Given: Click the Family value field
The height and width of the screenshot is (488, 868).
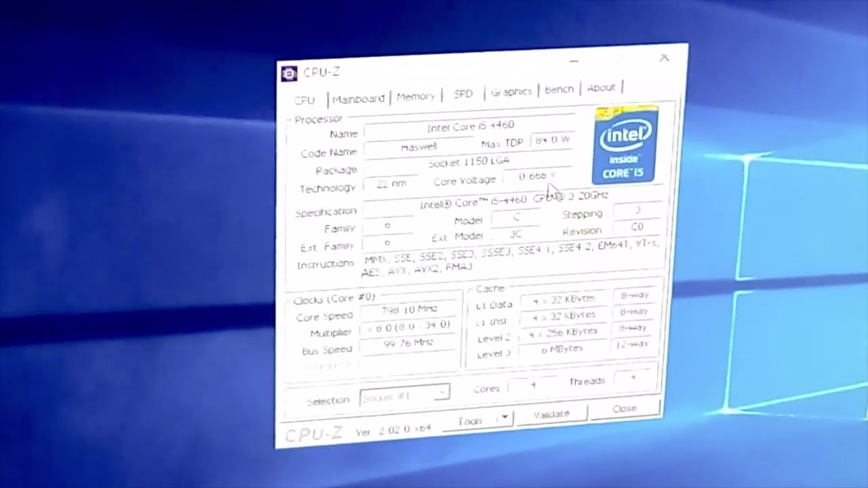Looking at the screenshot, I should coord(388,226).
